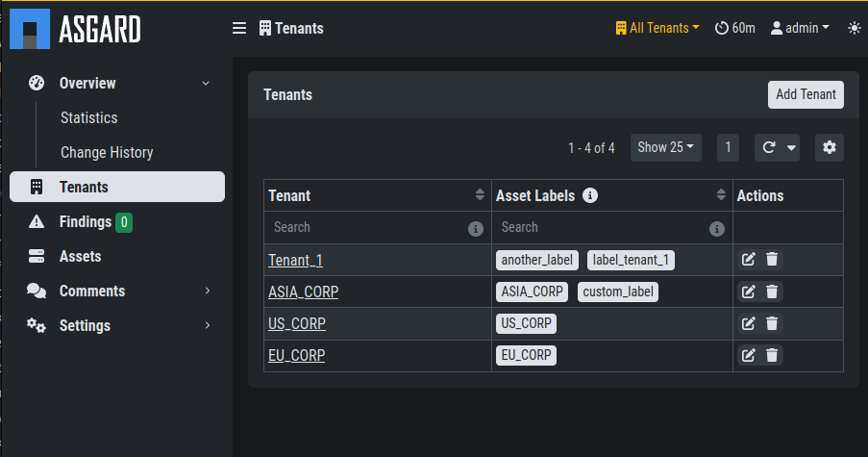Screen dimensions: 868x457
Task: Open the ASIA_CORP tenant link
Action: tap(304, 292)
